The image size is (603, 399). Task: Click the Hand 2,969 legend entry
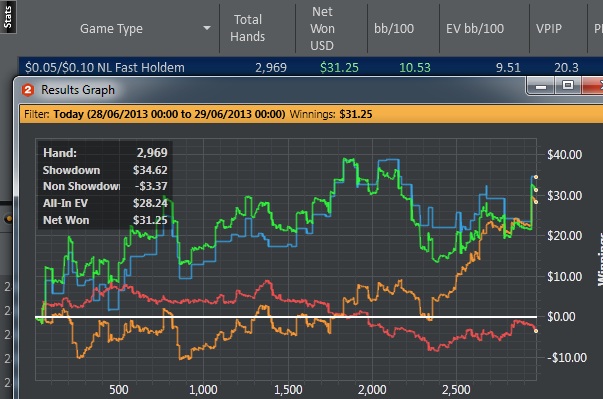[105, 153]
